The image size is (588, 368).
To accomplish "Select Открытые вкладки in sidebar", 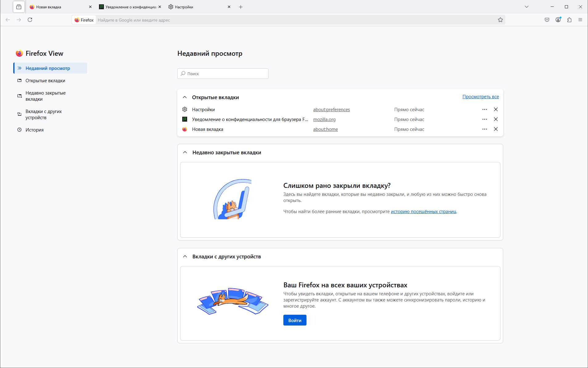I will click(50, 80).
